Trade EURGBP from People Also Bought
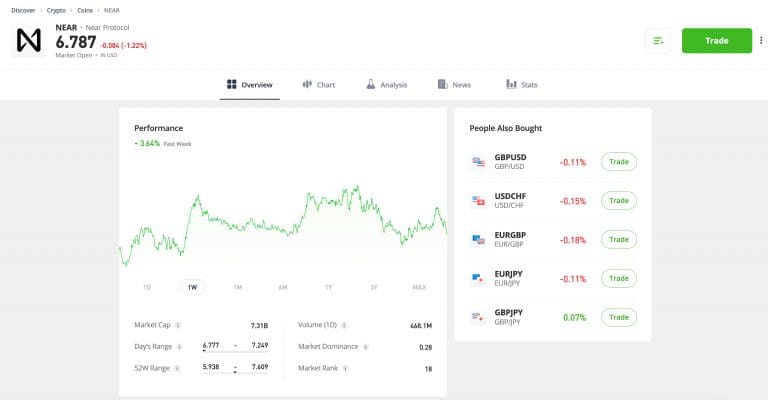Image resolution: width=768 pixels, height=400 pixels. click(619, 240)
